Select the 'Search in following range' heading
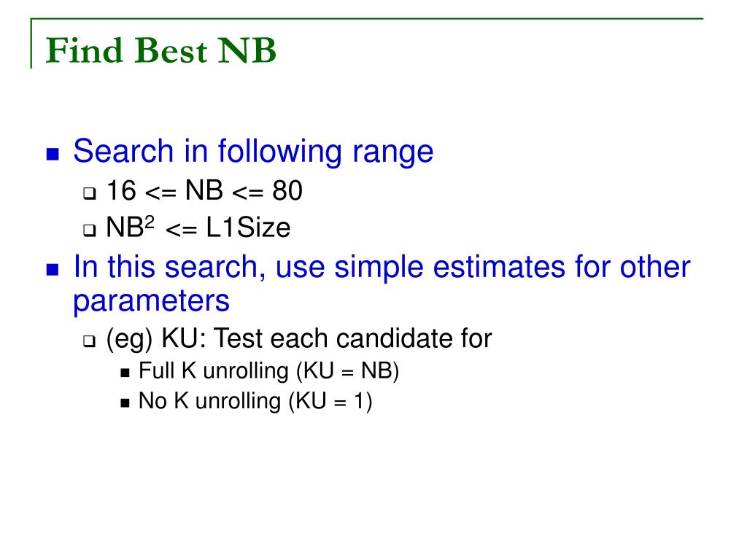 (253, 152)
